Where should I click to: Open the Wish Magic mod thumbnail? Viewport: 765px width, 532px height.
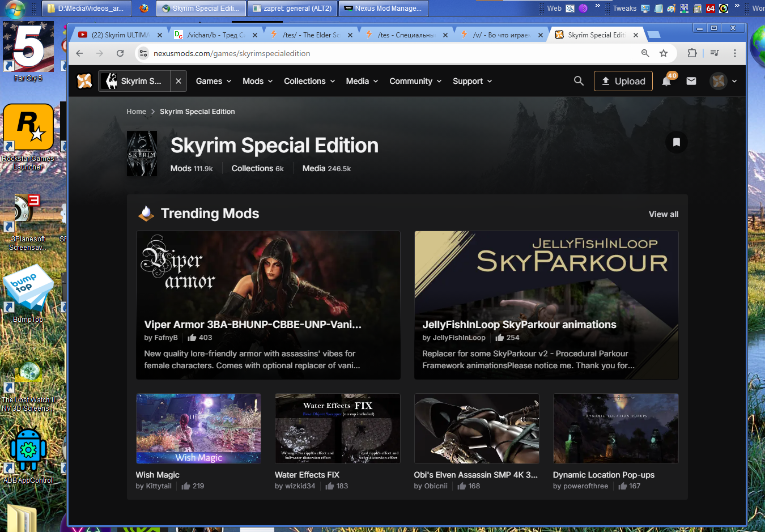click(198, 428)
